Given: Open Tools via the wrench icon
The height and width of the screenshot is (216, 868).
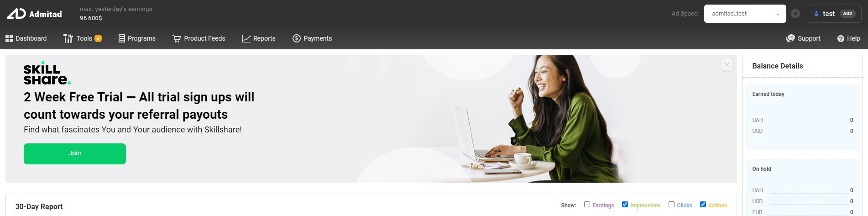Looking at the screenshot, I should [68, 38].
